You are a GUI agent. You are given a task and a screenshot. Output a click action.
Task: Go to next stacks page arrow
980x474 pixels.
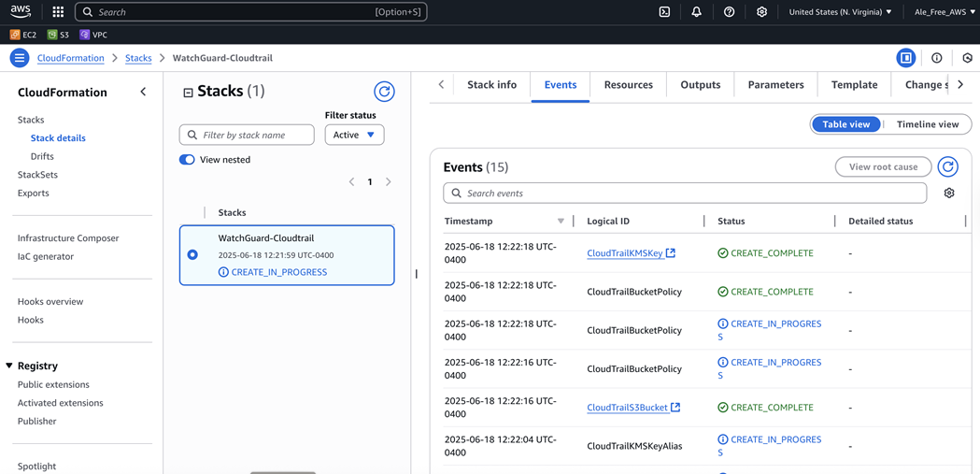388,182
